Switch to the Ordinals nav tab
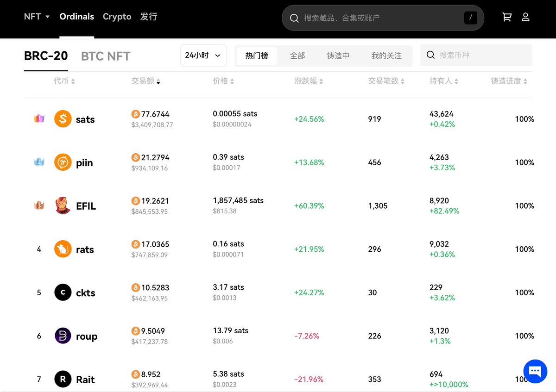This screenshot has width=556, height=392. 77,17
